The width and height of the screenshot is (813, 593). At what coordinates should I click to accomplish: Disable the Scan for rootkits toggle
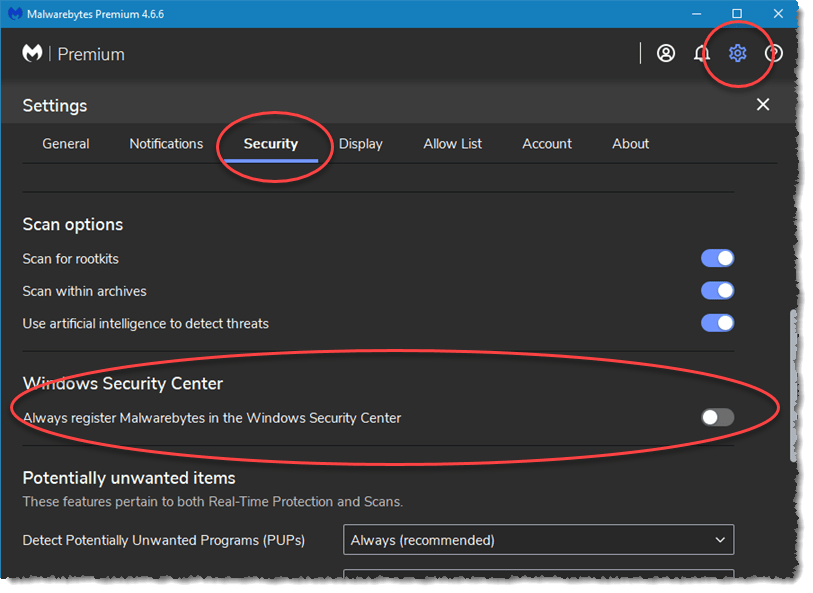[x=717, y=258]
